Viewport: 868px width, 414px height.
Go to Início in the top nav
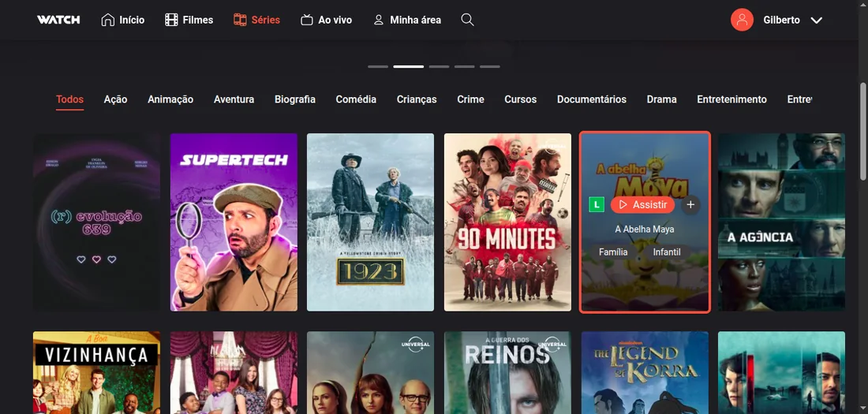point(132,20)
